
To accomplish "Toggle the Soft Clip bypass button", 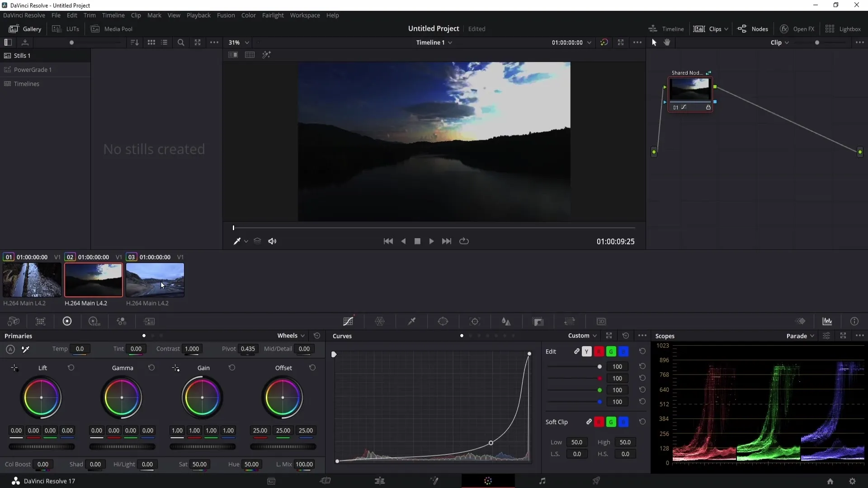I will pos(590,422).
